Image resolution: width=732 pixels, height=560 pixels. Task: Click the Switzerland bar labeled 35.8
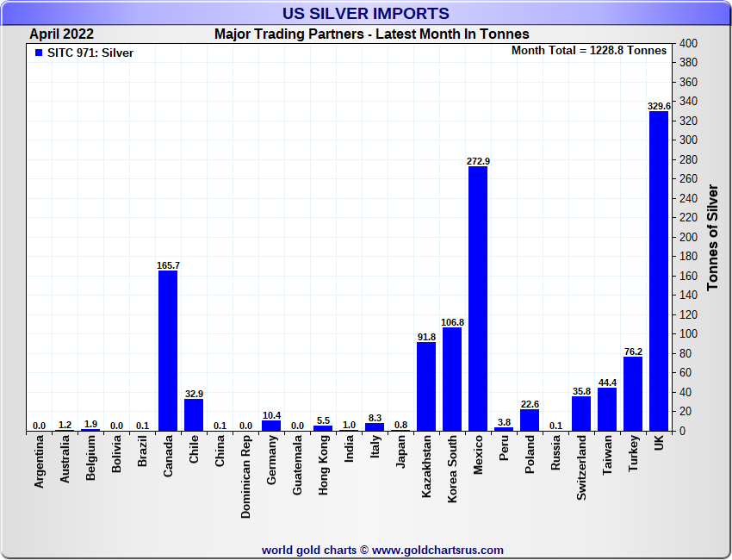580,414
